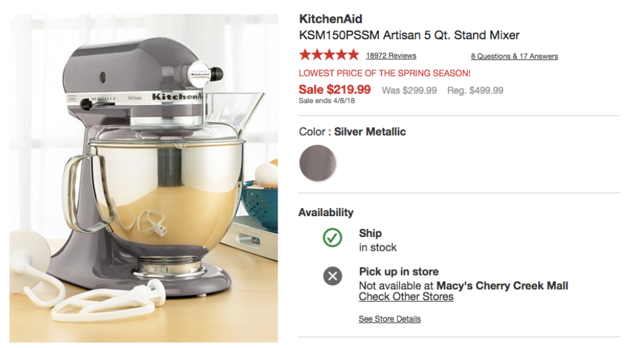Image resolution: width=644 pixels, height=348 pixels.
Task: Open the See Store Details link
Action: pyautogui.click(x=389, y=319)
